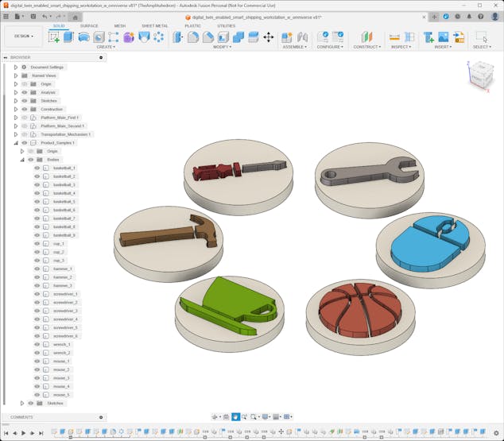Screen dimensions: 504x441
Task: Open the Modify dropdown menu
Action: coord(223,47)
